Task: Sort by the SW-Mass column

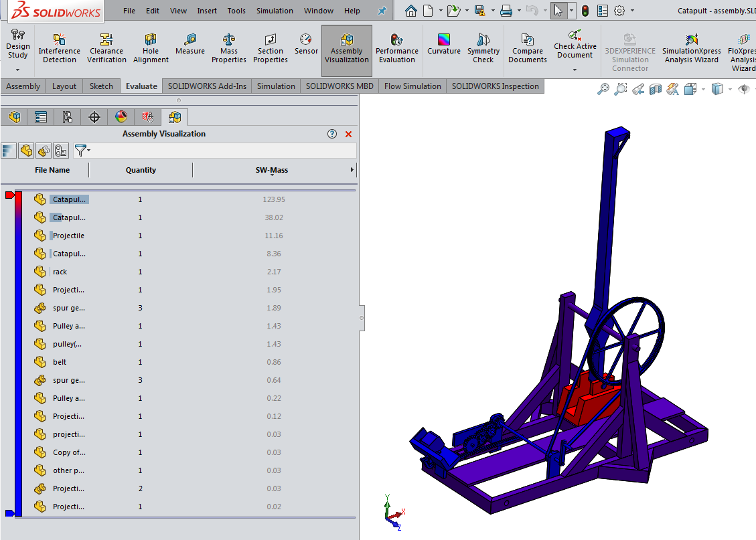Action: 271,170
